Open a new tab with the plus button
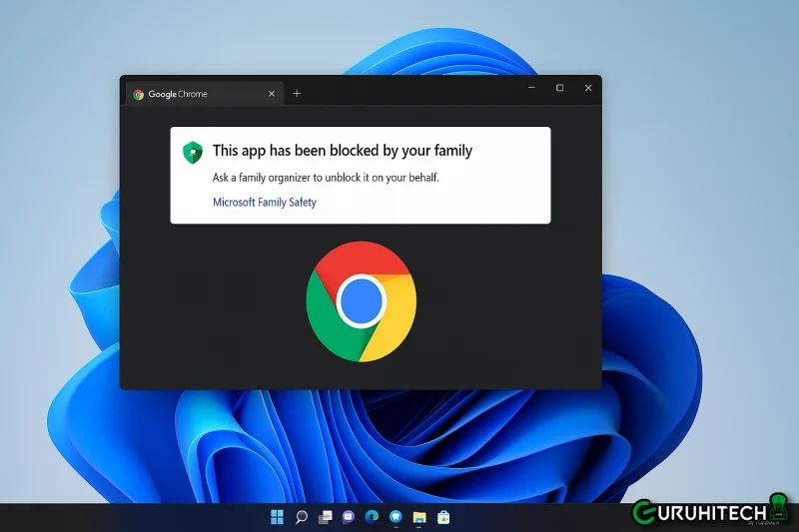799x532 pixels. [297, 93]
